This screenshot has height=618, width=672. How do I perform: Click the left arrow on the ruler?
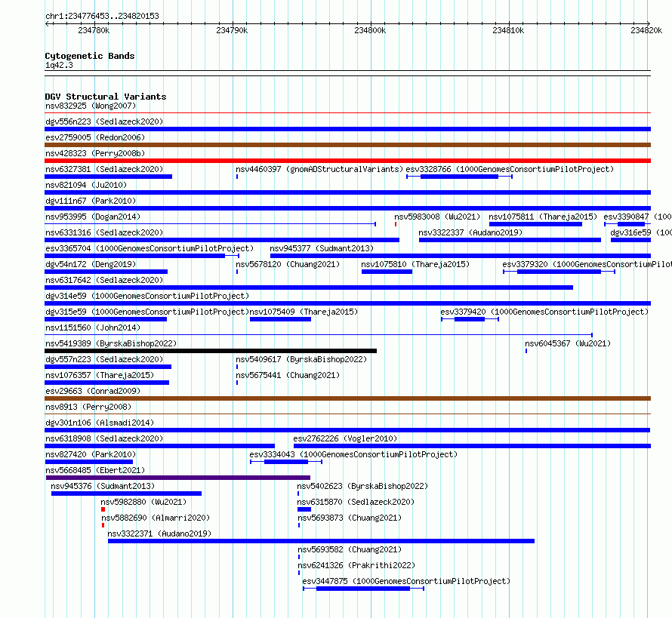(x=47, y=23)
